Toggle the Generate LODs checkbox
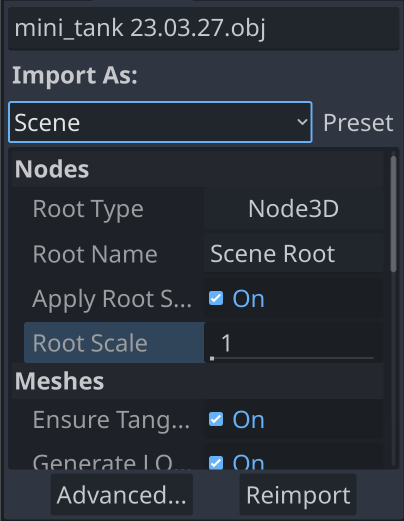Image resolution: width=404 pixels, height=521 pixels. click(x=216, y=463)
